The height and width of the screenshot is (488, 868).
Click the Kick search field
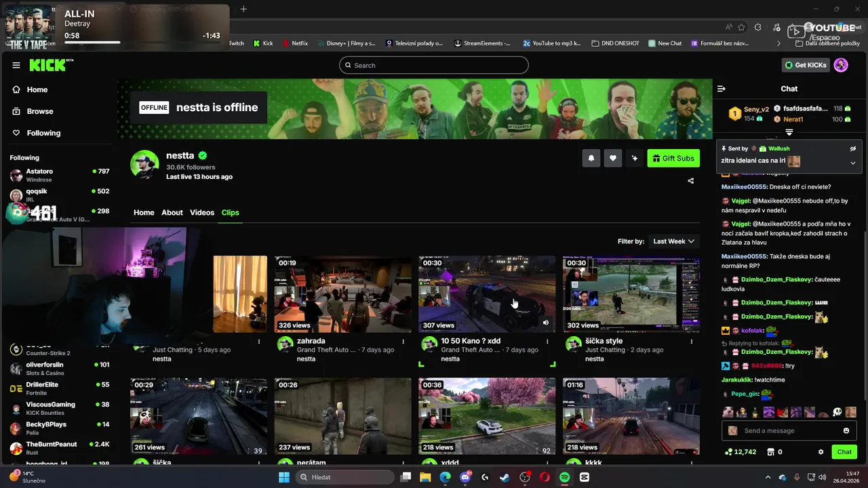(x=434, y=65)
